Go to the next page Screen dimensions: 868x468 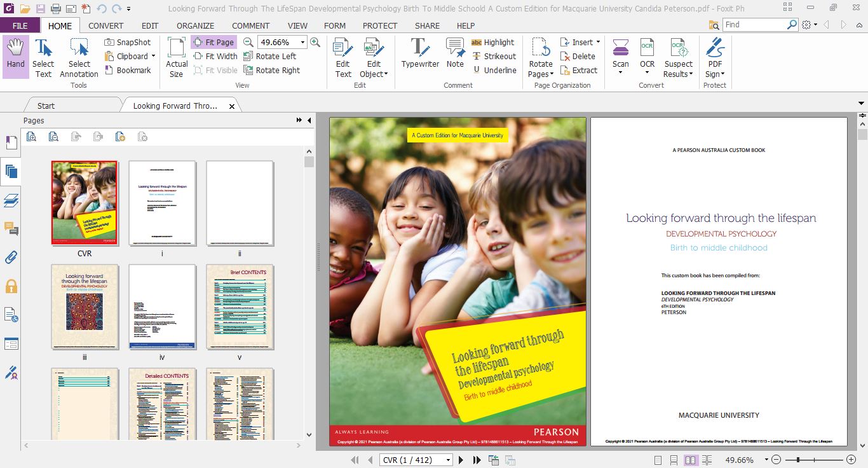point(461,460)
